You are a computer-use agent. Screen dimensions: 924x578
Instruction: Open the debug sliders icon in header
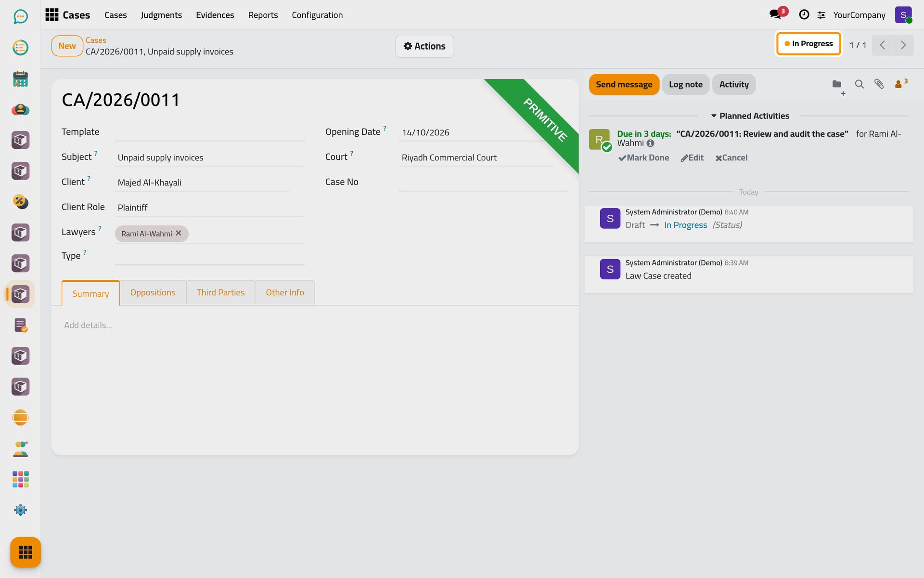[x=821, y=15]
